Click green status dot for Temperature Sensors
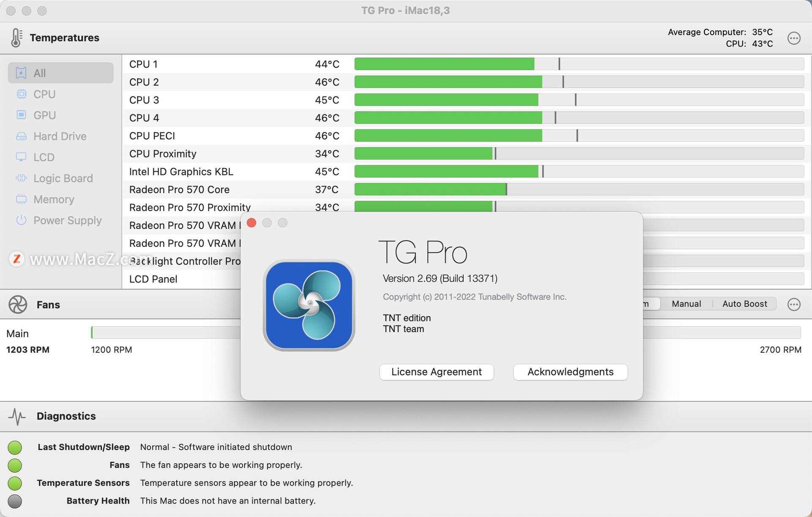The image size is (812, 517). (15, 483)
